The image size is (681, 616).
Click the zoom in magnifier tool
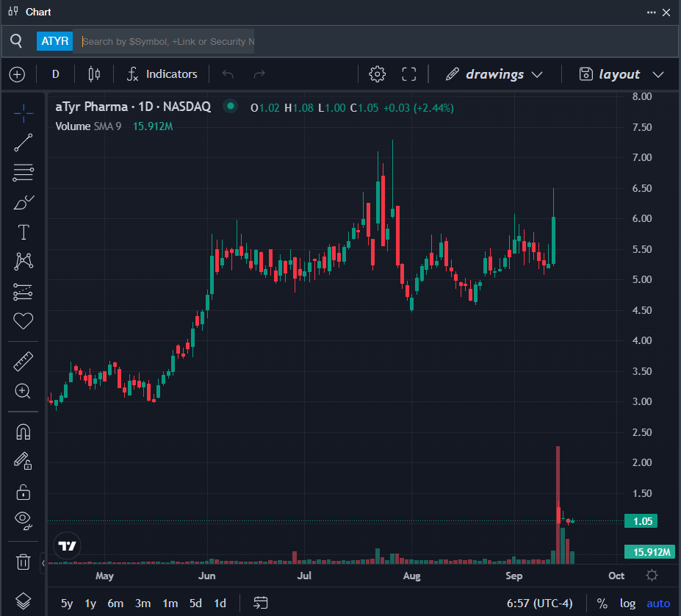pos(24,391)
